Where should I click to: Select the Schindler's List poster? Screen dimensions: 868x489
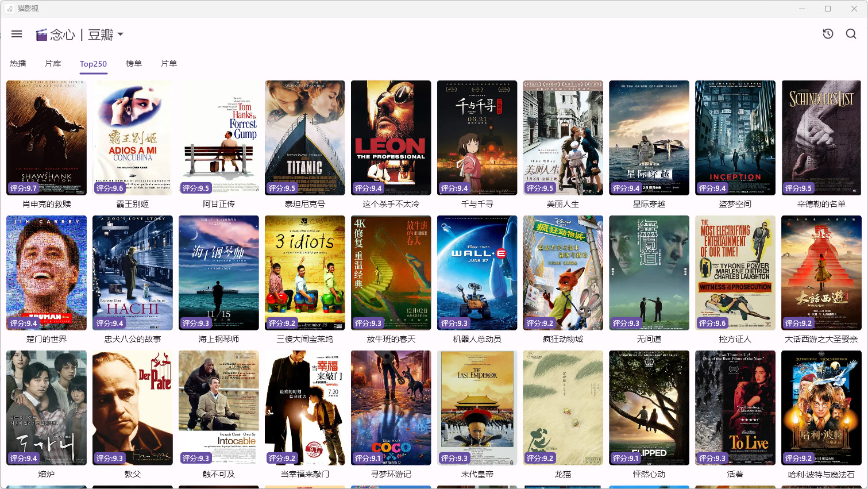tap(821, 138)
